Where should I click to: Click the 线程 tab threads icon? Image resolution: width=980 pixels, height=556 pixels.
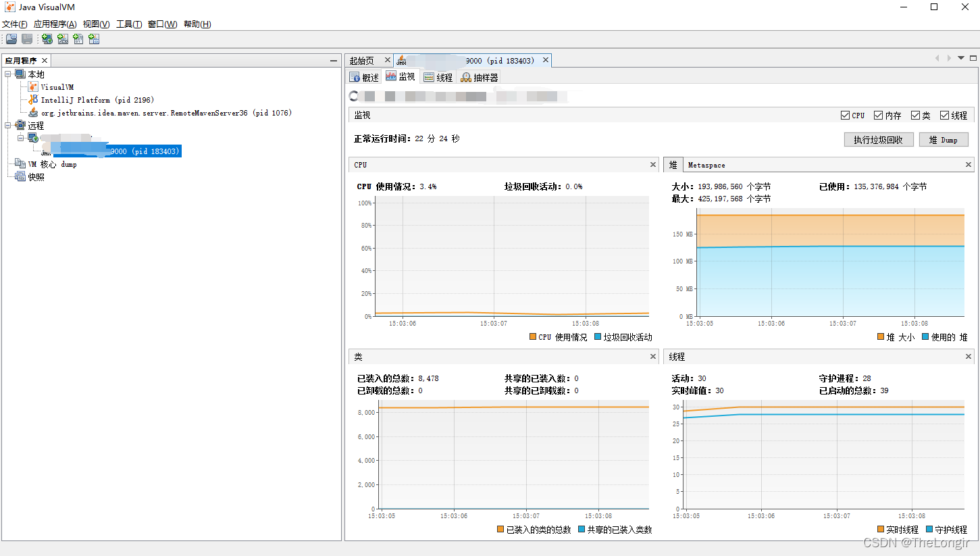[x=428, y=78]
